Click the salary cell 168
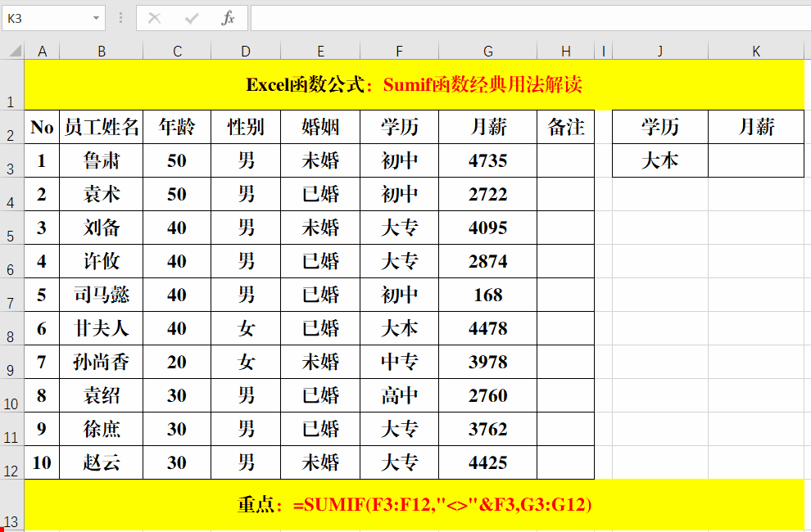 tap(487, 295)
